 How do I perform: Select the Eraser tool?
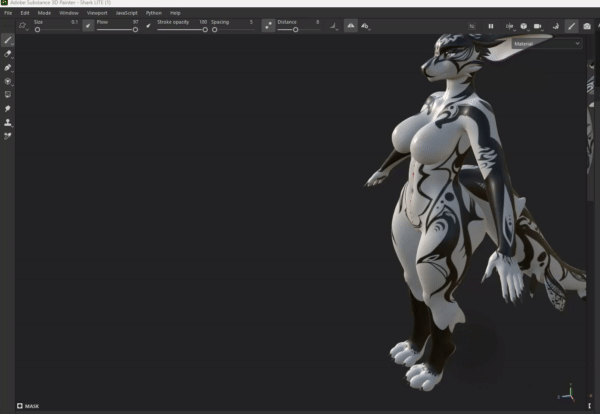click(8, 54)
